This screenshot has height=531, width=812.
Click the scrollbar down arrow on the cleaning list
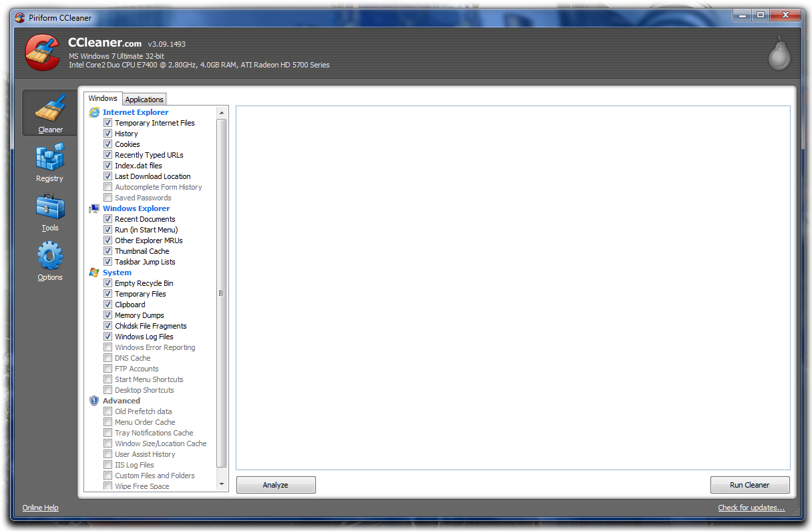coord(221,483)
